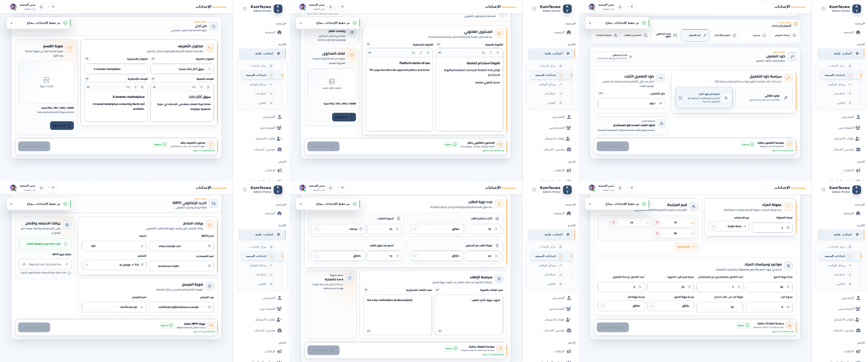
Task: Click the fixed activation code field 4821
Action: [x=631, y=104]
